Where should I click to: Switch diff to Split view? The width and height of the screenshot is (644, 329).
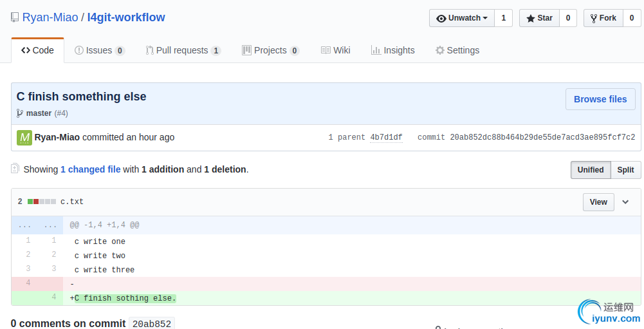click(x=625, y=170)
